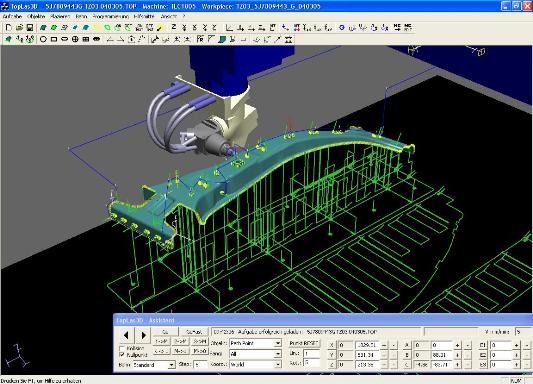Click the grid table icon in second toolbar
Viewport: 533px width, 384px height.
pyautogui.click(x=86, y=39)
